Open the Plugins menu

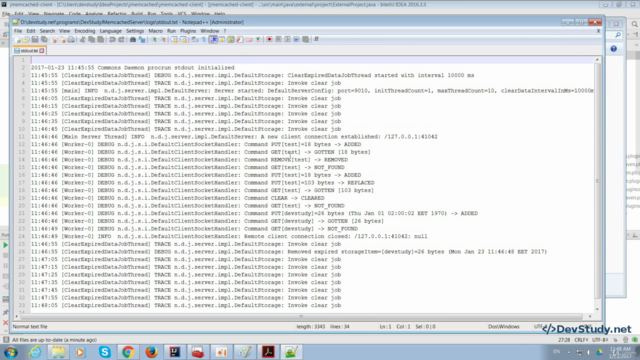[x=188, y=31]
